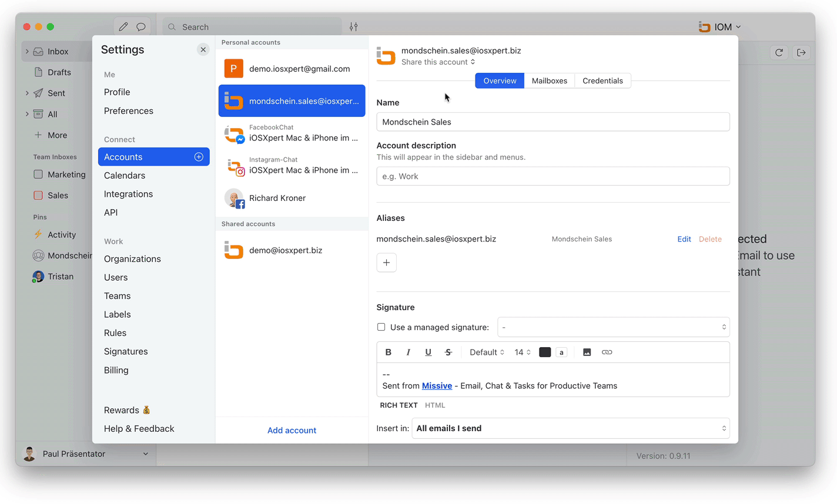The image size is (837, 504).
Task: Apply underline formatting in signature editor
Action: 428,352
